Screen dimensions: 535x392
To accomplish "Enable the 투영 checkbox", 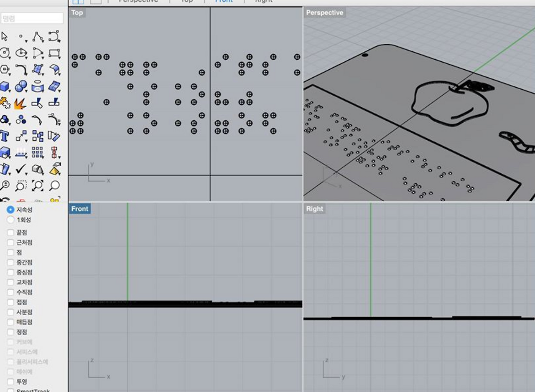I will pos(10,382).
